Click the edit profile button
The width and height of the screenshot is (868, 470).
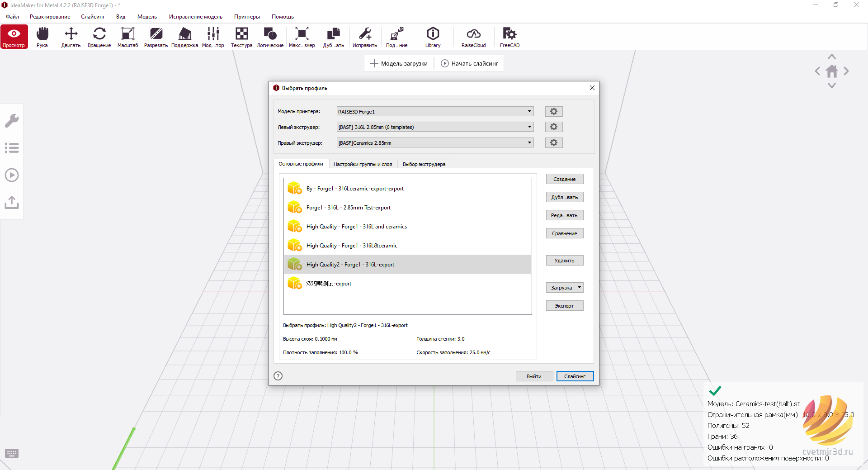click(x=565, y=215)
